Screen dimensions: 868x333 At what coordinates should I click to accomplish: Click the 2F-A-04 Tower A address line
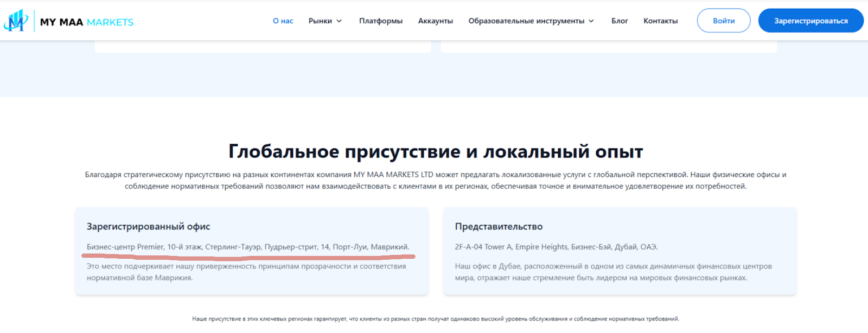click(556, 247)
